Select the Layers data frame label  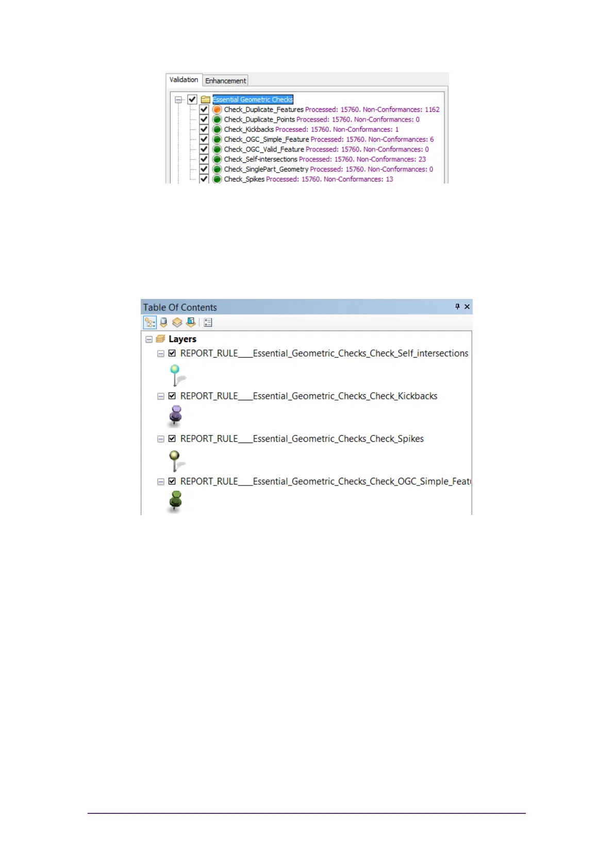click(x=182, y=339)
